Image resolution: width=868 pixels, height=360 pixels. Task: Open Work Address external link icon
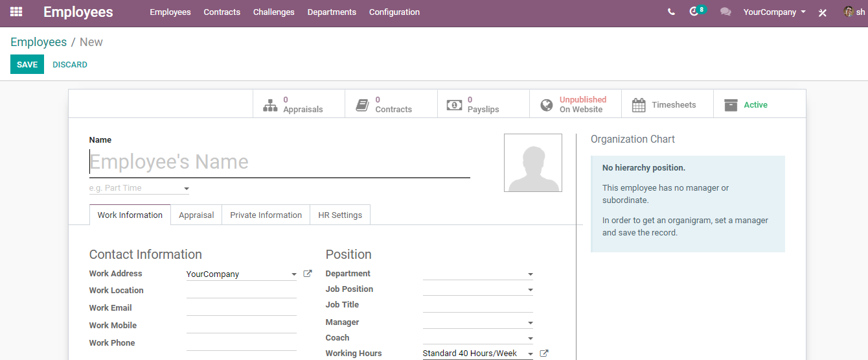[x=308, y=274]
